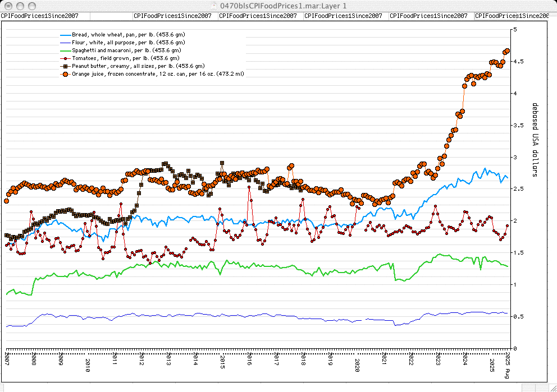Screen dimensions: 557x392
Task: Click the brown square Peanut butter legend marker
Action: tap(66, 66)
